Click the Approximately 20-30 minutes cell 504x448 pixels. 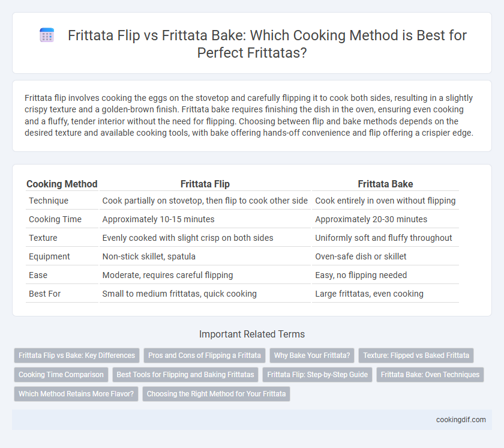coord(371,219)
